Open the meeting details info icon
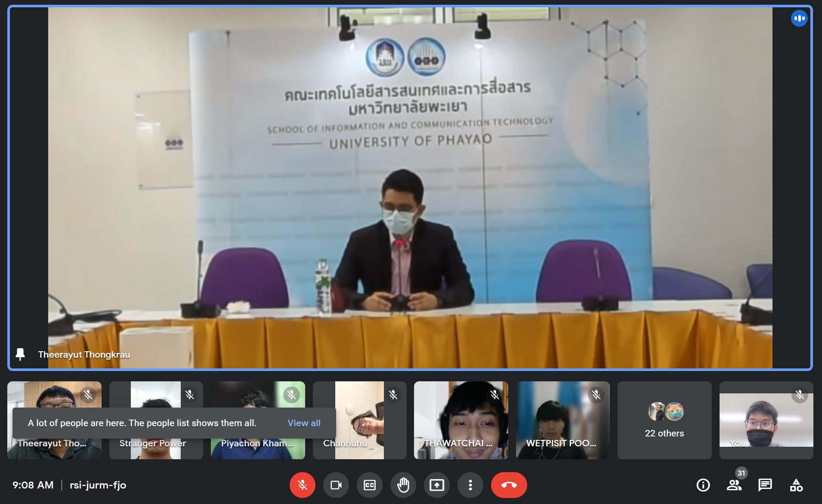Screen dimensions: 822x504 703,485
